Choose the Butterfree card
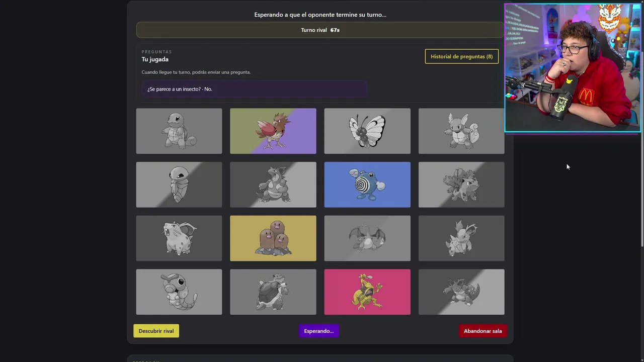 tap(367, 131)
